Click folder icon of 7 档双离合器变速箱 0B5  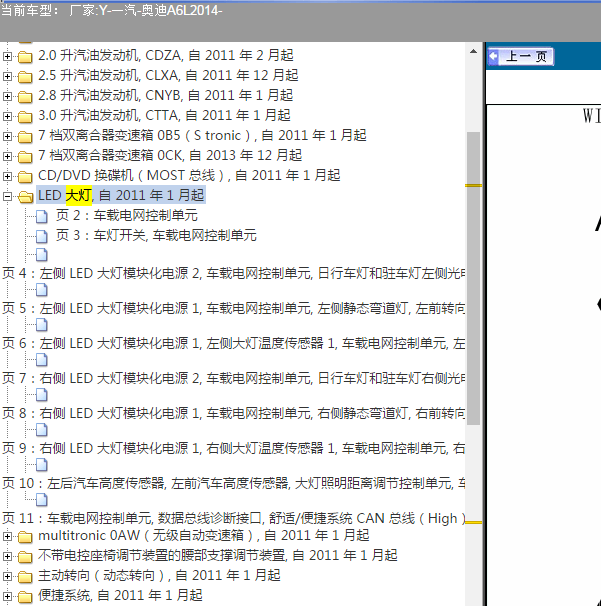click(25, 137)
